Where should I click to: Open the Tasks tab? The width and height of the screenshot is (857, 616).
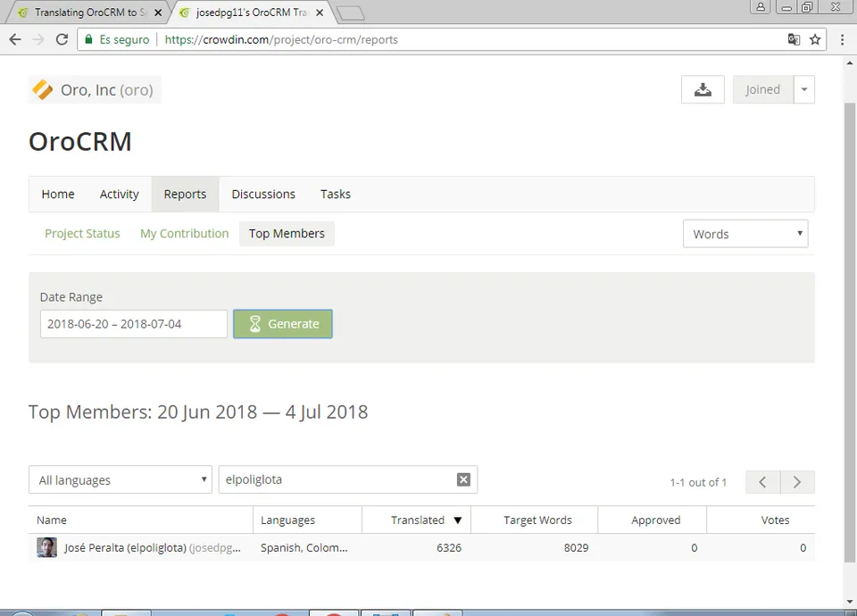336,194
